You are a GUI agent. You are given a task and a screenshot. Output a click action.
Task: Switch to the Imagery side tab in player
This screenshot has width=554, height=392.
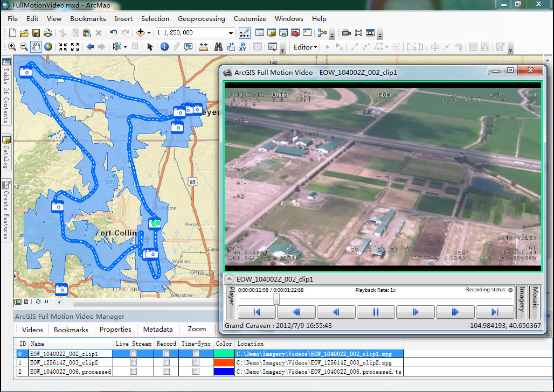(522, 303)
